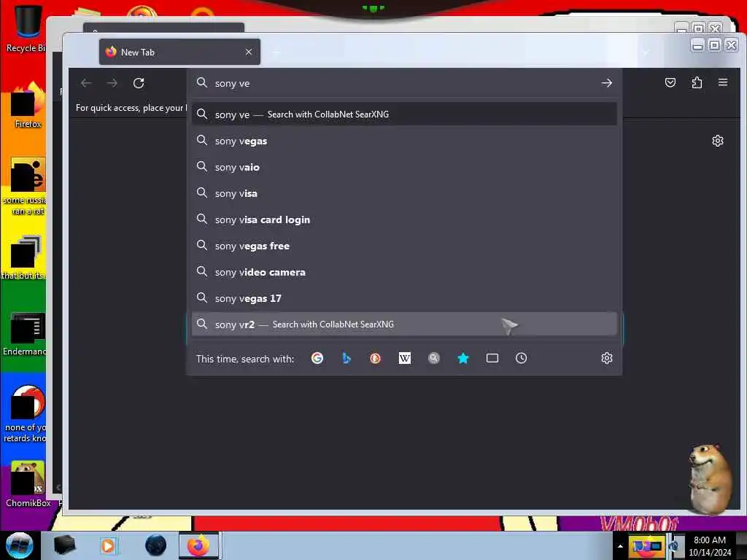
Task: Open the ChomikBox desktop icon
Action: (28, 484)
